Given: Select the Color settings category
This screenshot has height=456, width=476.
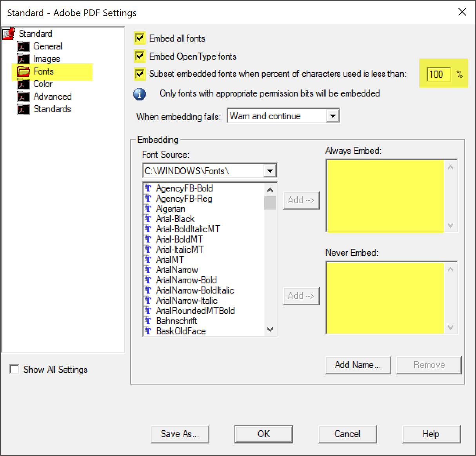Looking at the screenshot, I should tap(43, 84).
